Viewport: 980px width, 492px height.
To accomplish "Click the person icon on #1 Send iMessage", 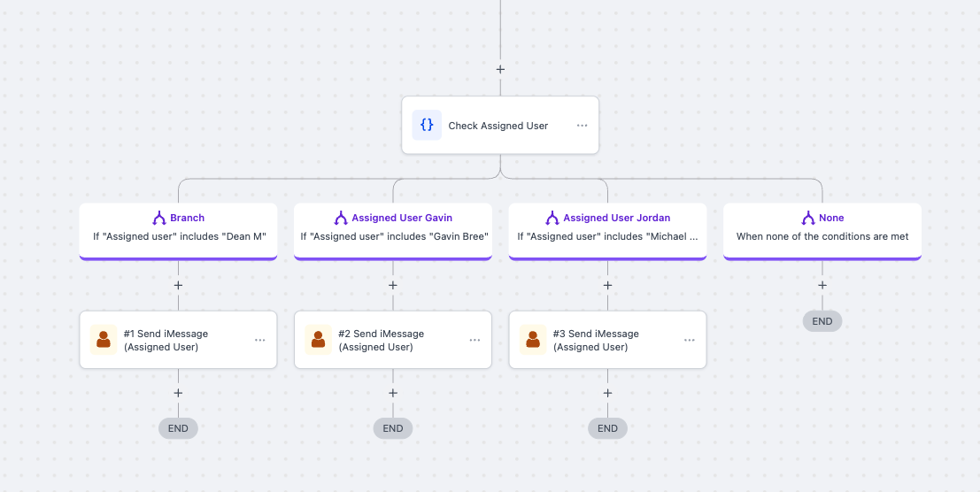I will pyautogui.click(x=104, y=340).
